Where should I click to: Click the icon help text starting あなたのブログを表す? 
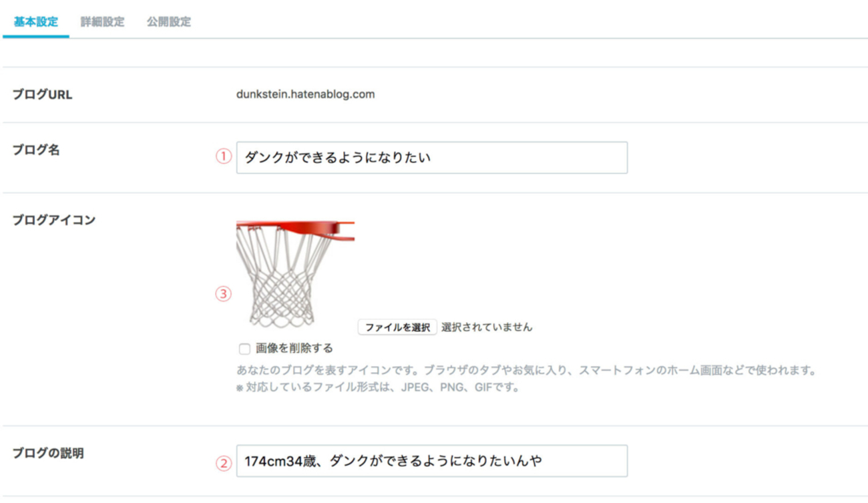tap(526, 370)
